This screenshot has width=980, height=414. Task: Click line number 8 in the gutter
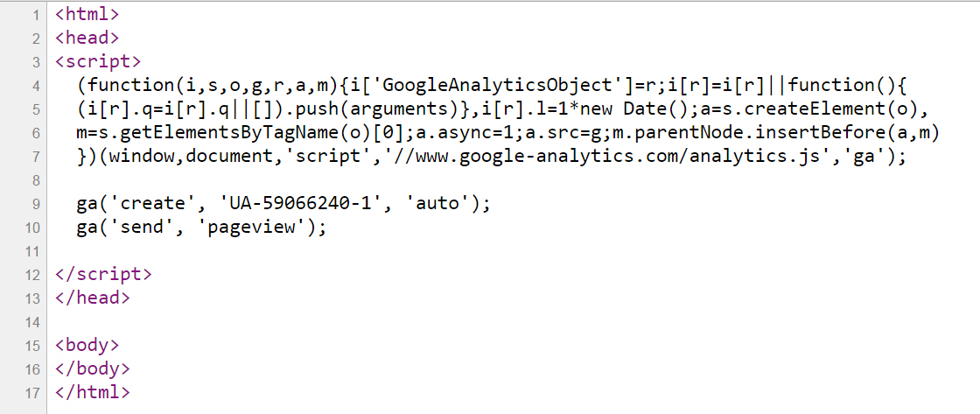36,180
